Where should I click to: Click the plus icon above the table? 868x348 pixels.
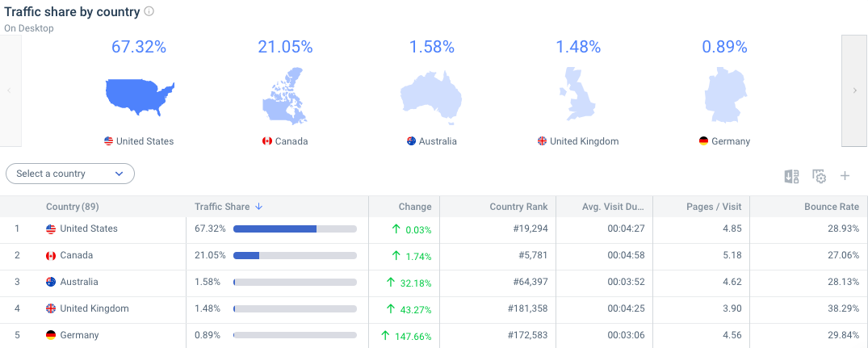(x=845, y=177)
